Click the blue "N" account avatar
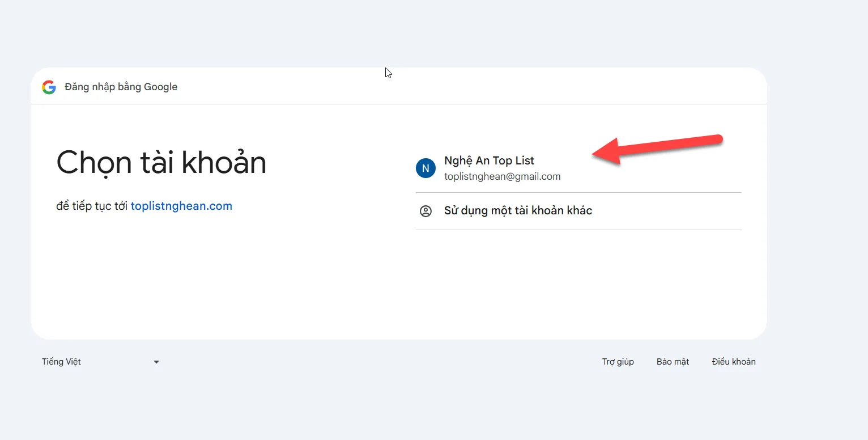The width and height of the screenshot is (868, 440). 426,168
